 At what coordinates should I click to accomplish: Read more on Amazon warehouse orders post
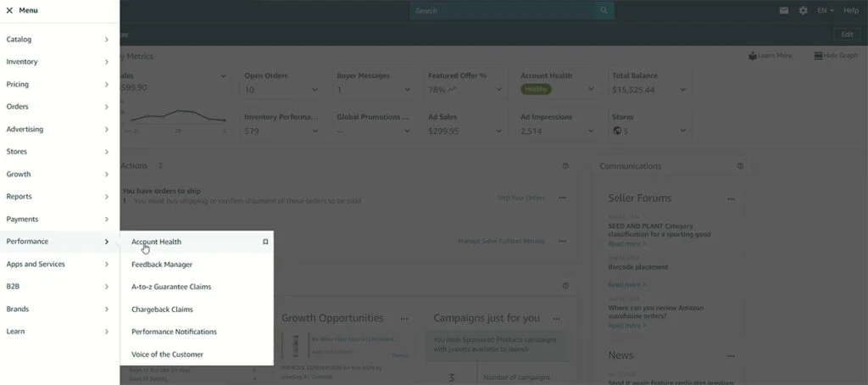tap(626, 326)
